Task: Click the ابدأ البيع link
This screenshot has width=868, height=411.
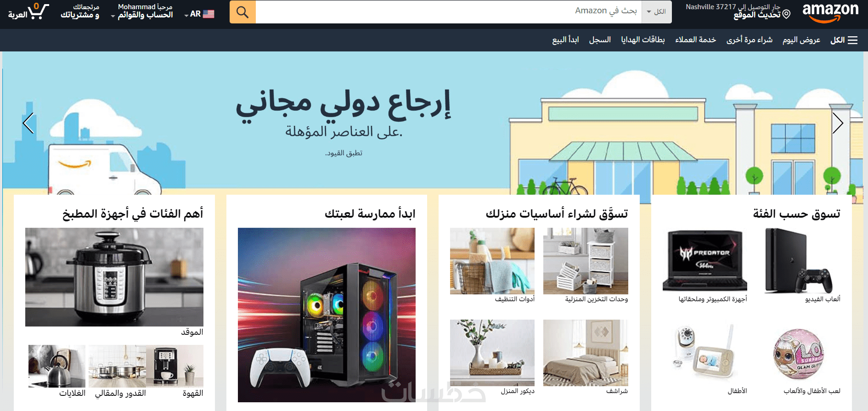Action: tap(565, 40)
